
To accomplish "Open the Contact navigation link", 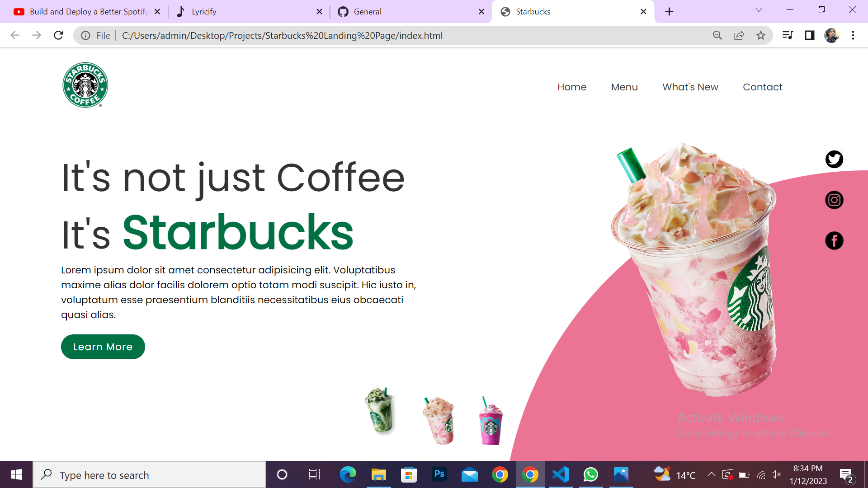I will pyautogui.click(x=763, y=87).
